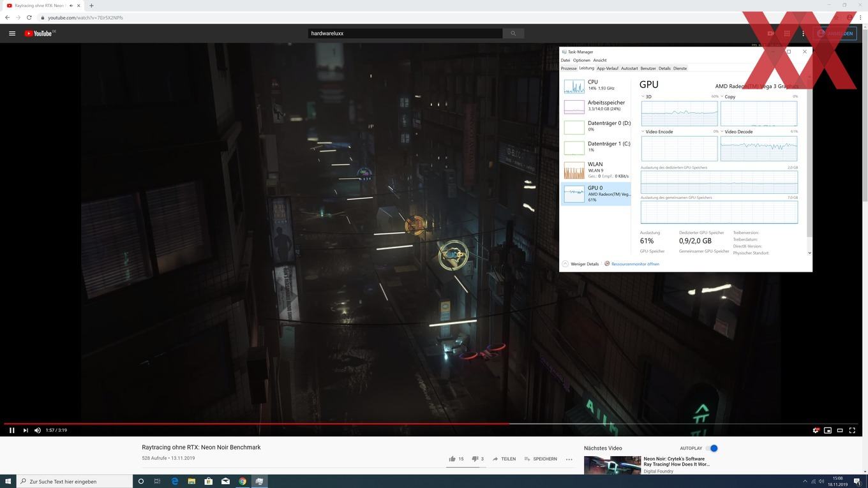
Task: Open Task View on taskbar
Action: (x=157, y=481)
